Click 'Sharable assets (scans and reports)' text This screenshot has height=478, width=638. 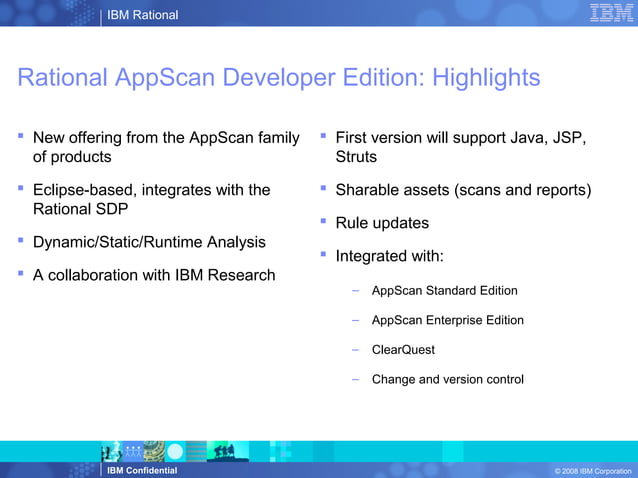[463, 190]
